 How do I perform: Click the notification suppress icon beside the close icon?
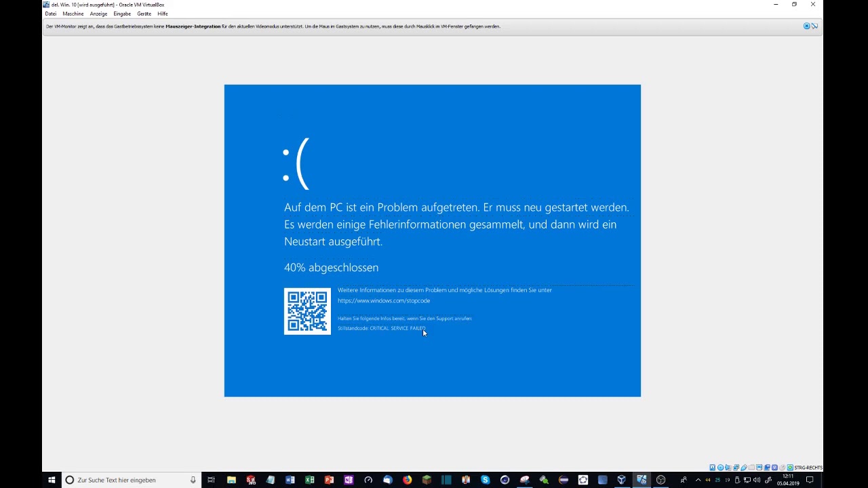[x=814, y=26]
